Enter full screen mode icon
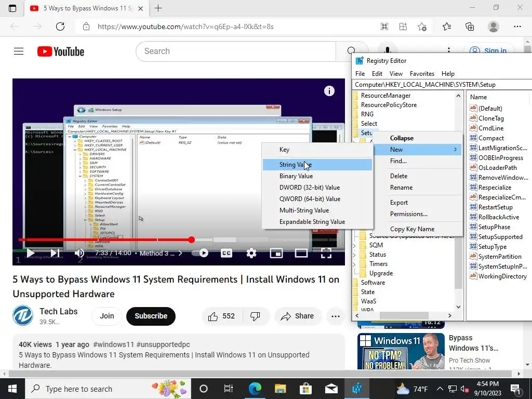This screenshot has width=532, height=399. pos(326,253)
